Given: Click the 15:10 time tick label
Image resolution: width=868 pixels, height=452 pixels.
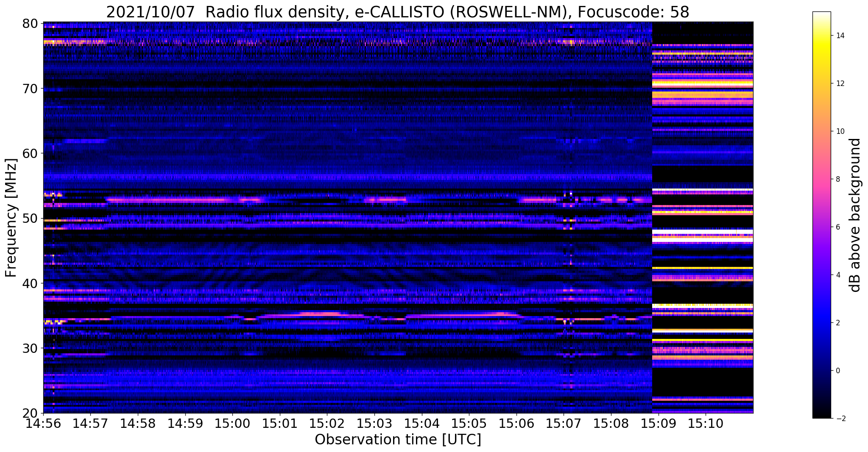Looking at the screenshot, I should (x=706, y=424).
